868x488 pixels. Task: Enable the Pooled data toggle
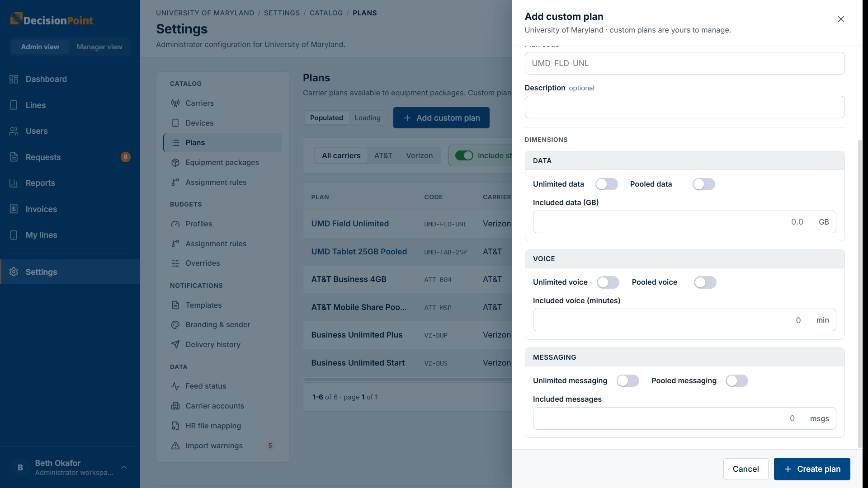pyautogui.click(x=704, y=184)
